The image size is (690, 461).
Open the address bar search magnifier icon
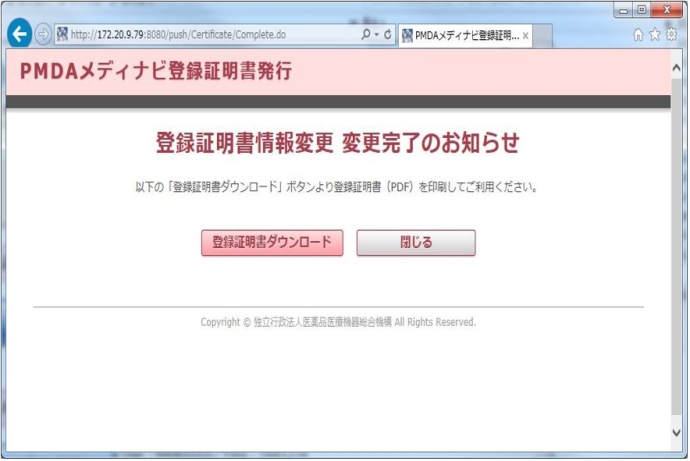(365, 34)
